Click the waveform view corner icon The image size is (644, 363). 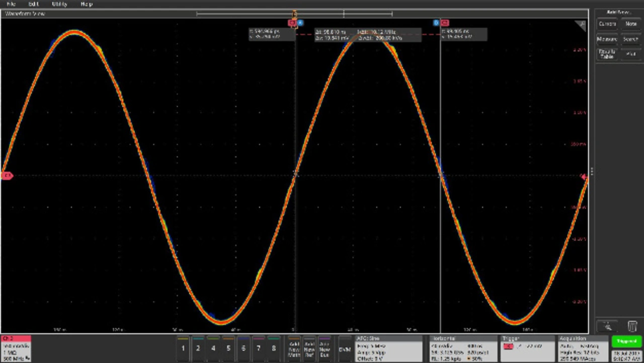(581, 24)
